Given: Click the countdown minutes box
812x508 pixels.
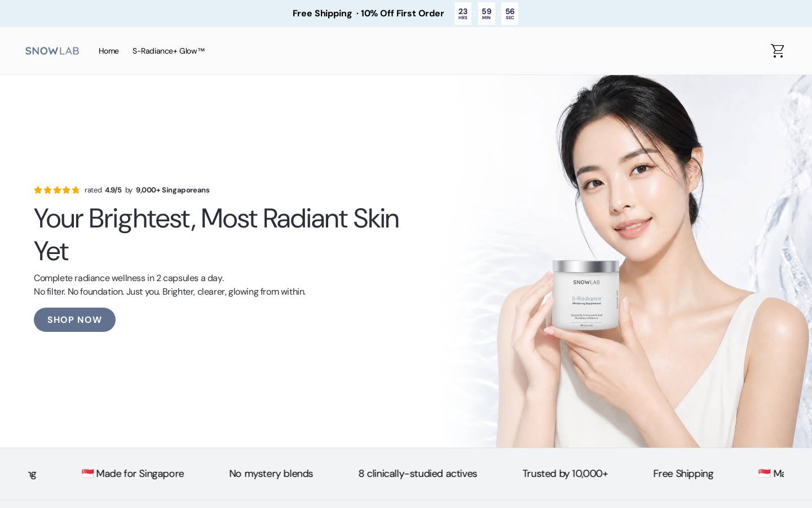Looking at the screenshot, I should (x=487, y=14).
